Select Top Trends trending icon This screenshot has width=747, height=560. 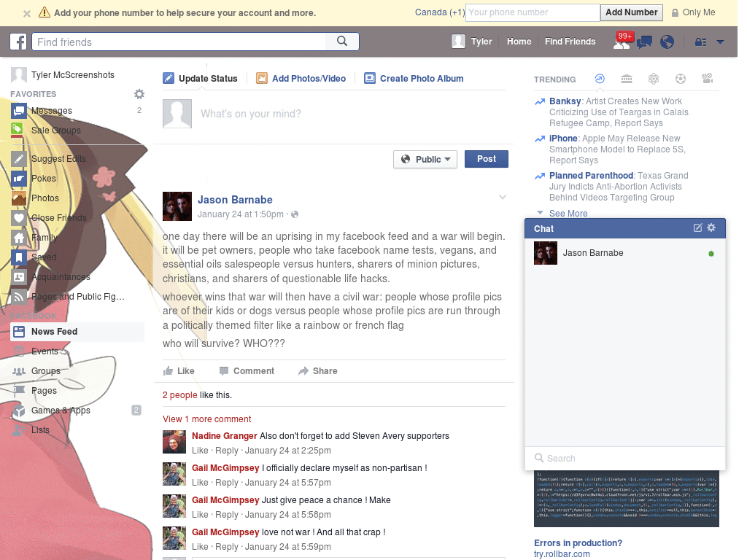[x=600, y=79]
